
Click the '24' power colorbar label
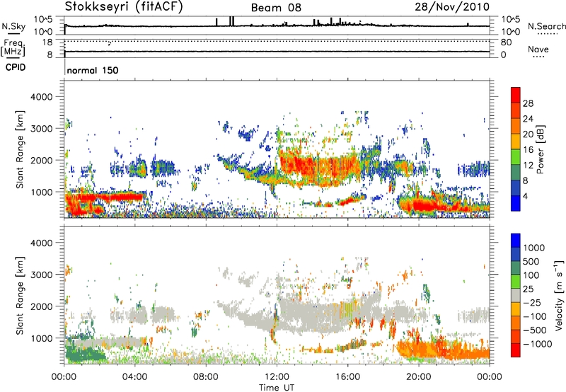tap(528, 119)
